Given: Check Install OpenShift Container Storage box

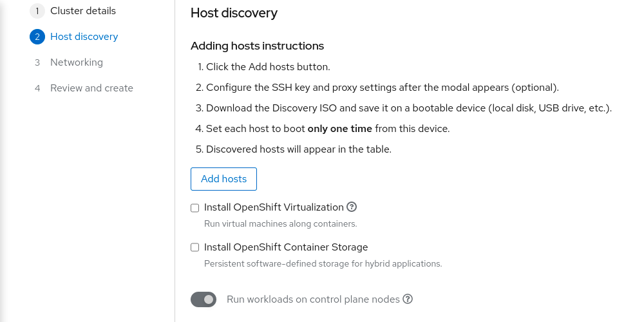Looking at the screenshot, I should click(195, 247).
